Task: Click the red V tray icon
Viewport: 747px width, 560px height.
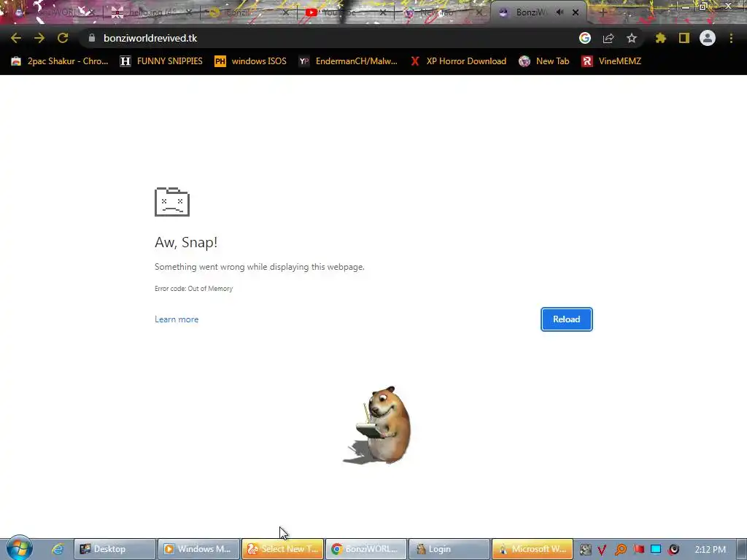Action: coord(602,550)
